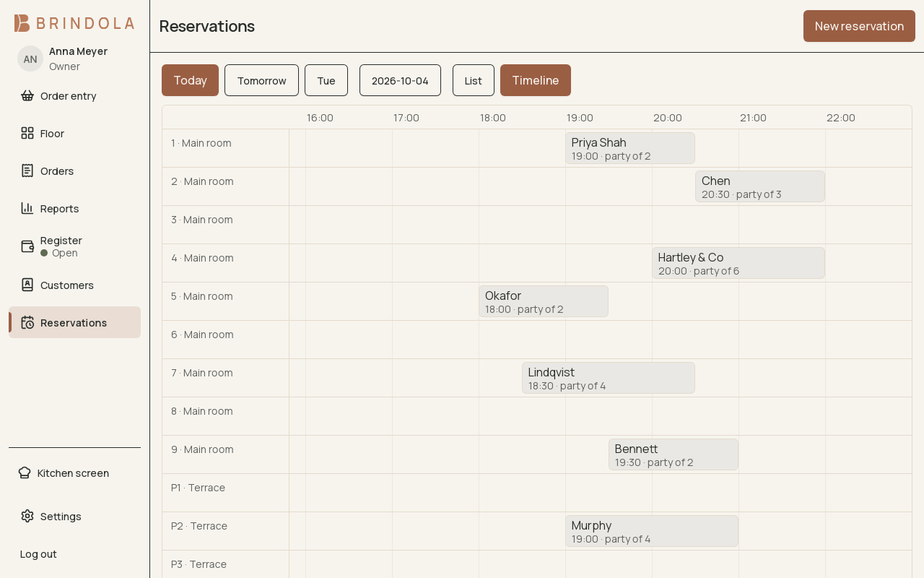Viewport: 924px width, 578px height.
Task: Click the Settings gear icon
Action: tap(27, 516)
